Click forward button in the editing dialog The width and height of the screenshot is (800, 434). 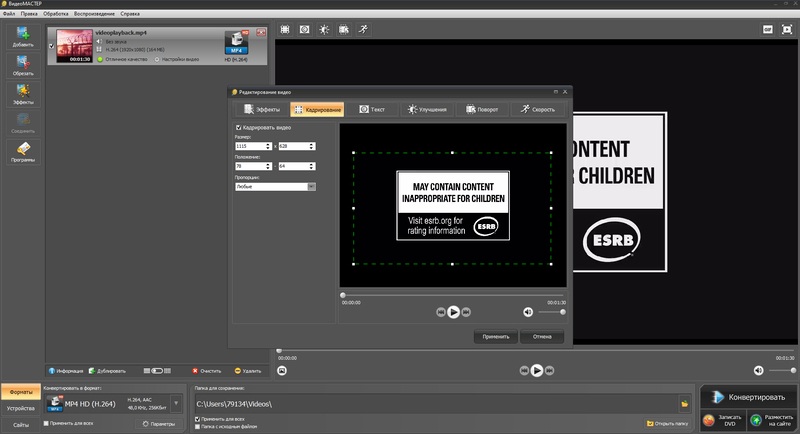(466, 312)
